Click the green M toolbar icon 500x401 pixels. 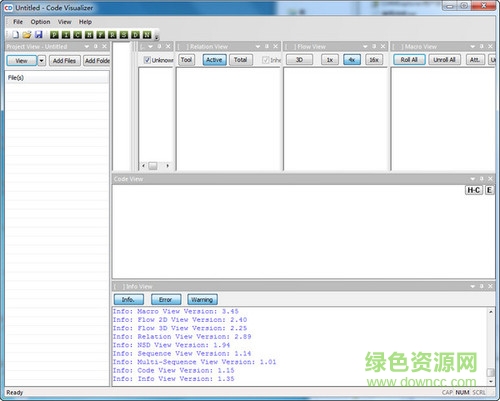coord(89,35)
